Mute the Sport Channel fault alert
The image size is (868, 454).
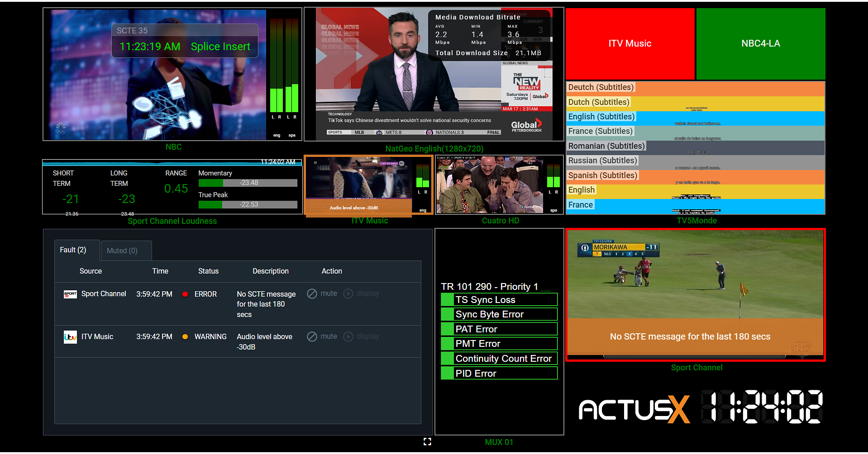pyautogui.click(x=322, y=293)
